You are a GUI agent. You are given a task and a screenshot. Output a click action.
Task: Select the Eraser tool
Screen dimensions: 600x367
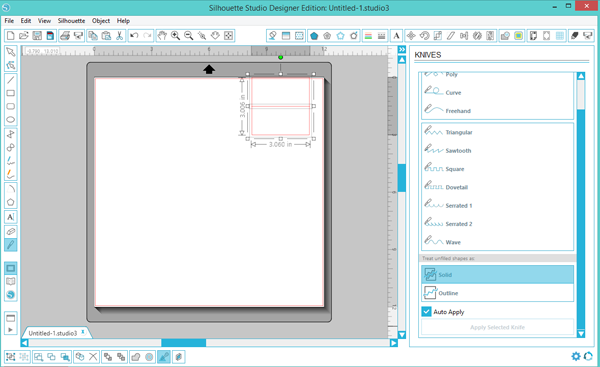[11, 232]
